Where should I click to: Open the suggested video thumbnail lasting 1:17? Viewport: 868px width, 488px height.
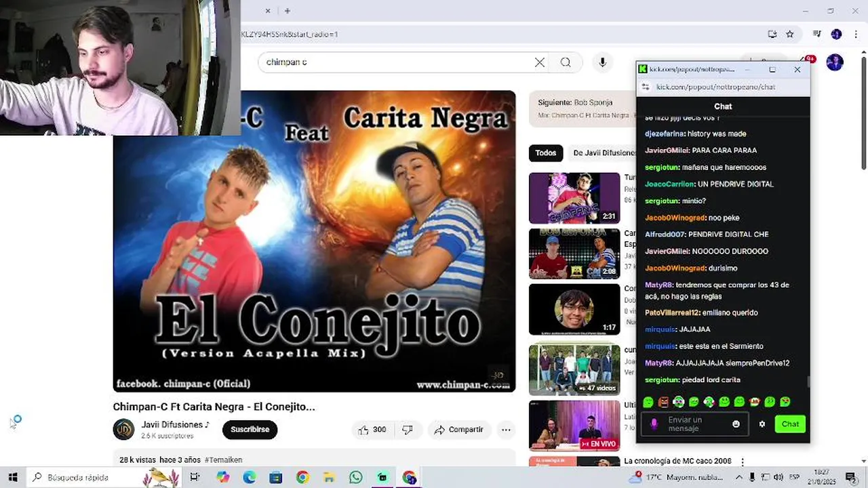click(x=574, y=309)
